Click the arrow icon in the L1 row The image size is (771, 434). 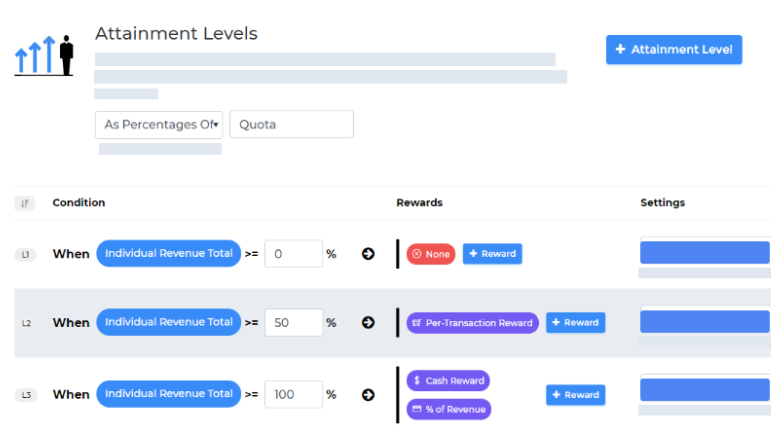(367, 254)
